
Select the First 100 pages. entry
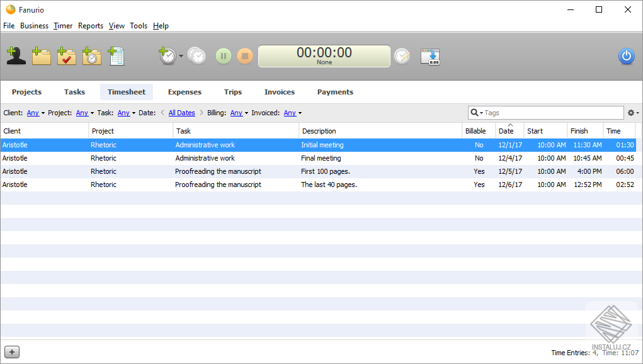click(318, 171)
